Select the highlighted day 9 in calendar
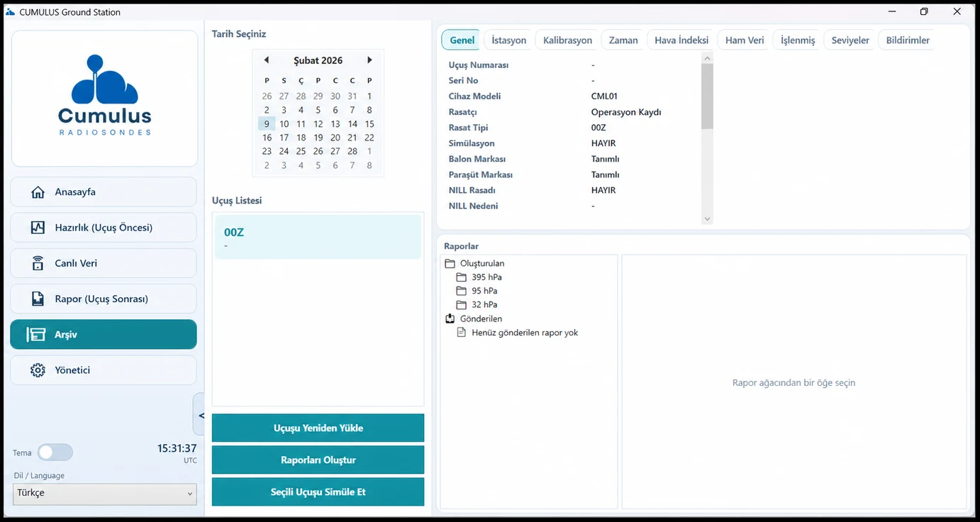This screenshot has width=980, height=522. click(267, 124)
